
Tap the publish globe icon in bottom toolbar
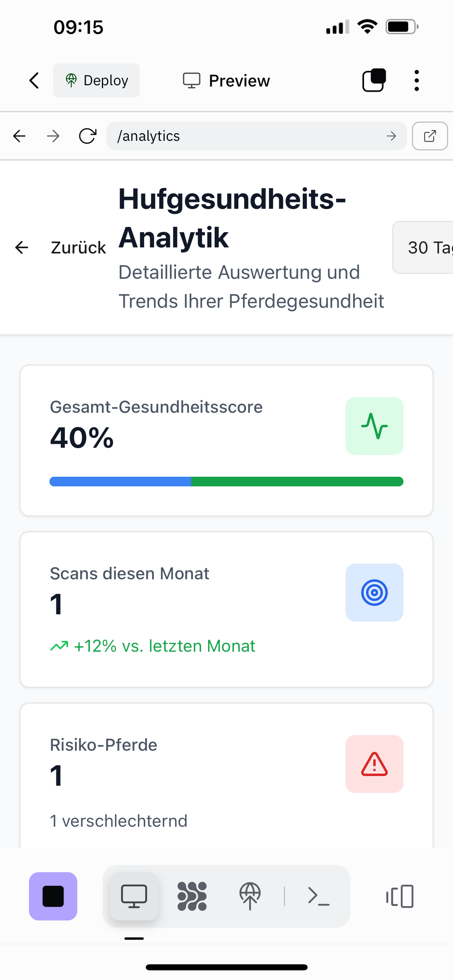coord(250,896)
